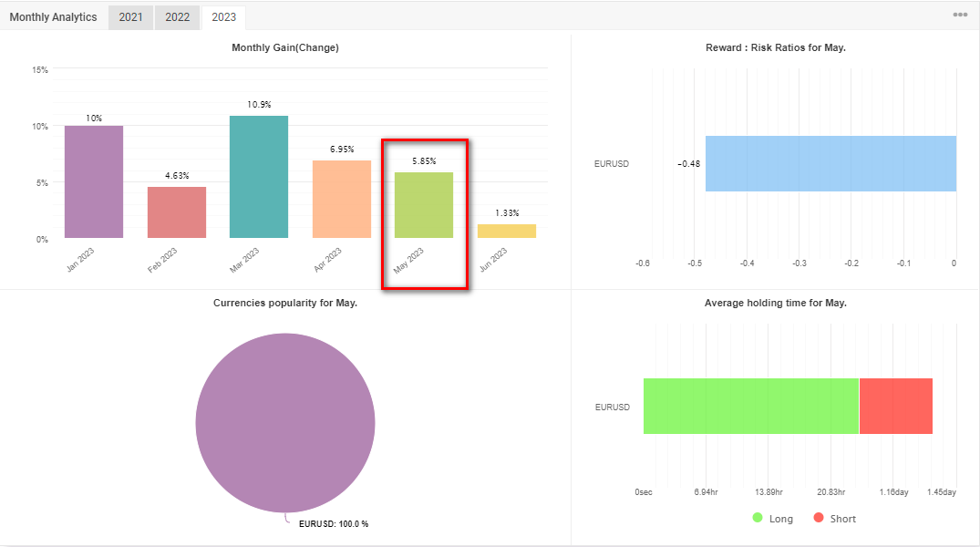Select the Mar 2023 teal bar
Image resolution: width=980 pixels, height=547 pixels.
pos(259,178)
